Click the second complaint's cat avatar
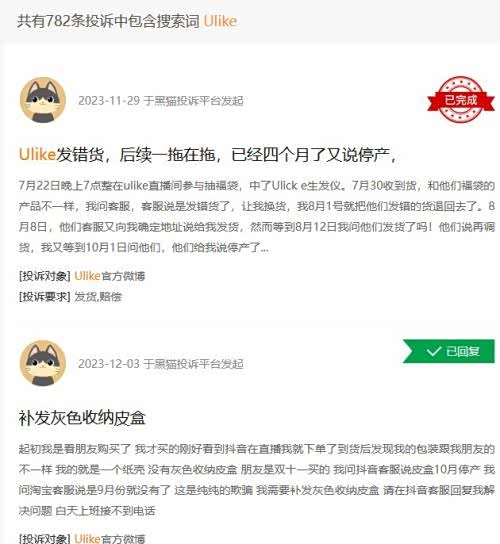This screenshot has height=544, width=500. pos(43,363)
